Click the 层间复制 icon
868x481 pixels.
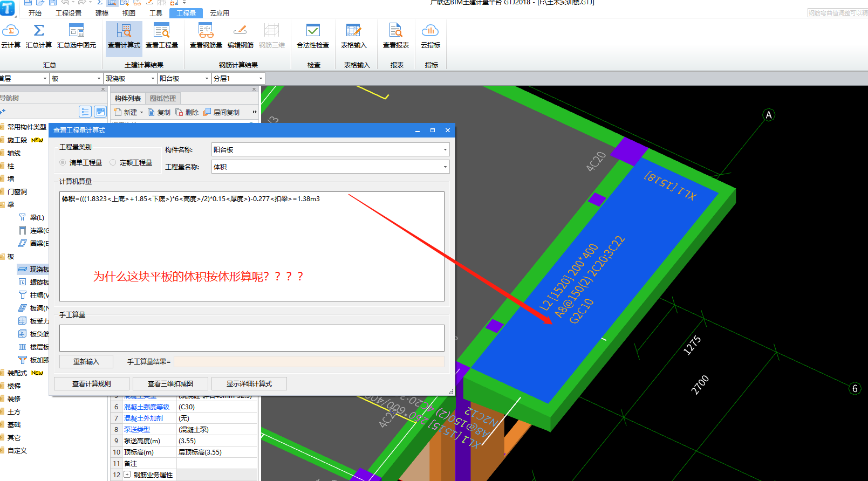tap(207, 112)
